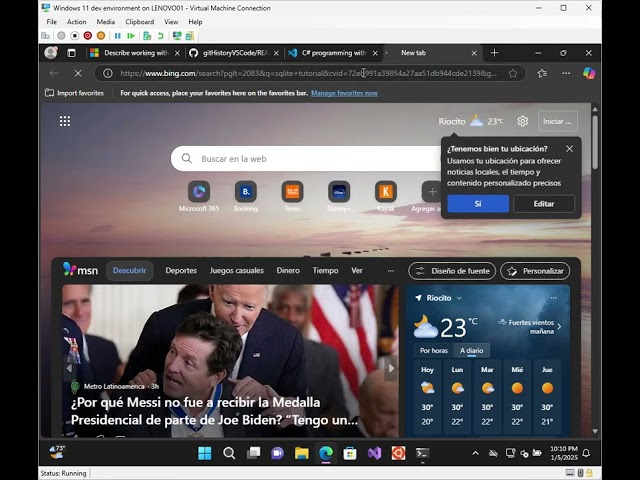Click the Ctrl+Alt+Delete toolbar icon
640x480 pixels.
(46, 36)
